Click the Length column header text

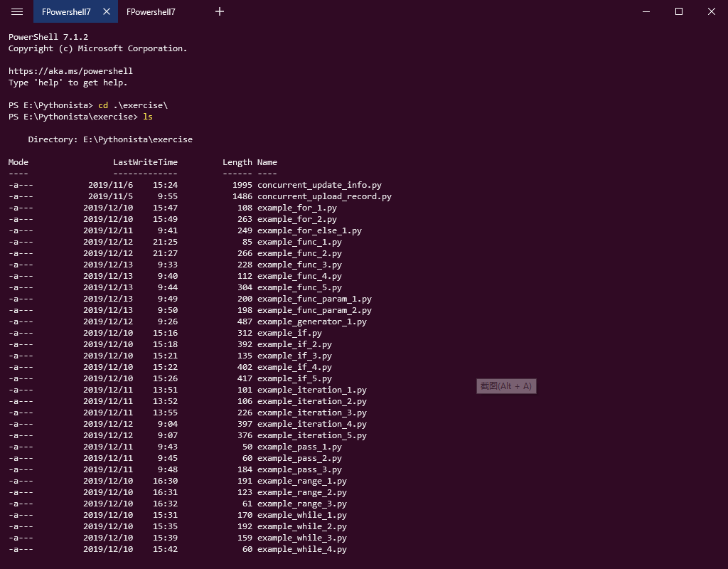[237, 161]
